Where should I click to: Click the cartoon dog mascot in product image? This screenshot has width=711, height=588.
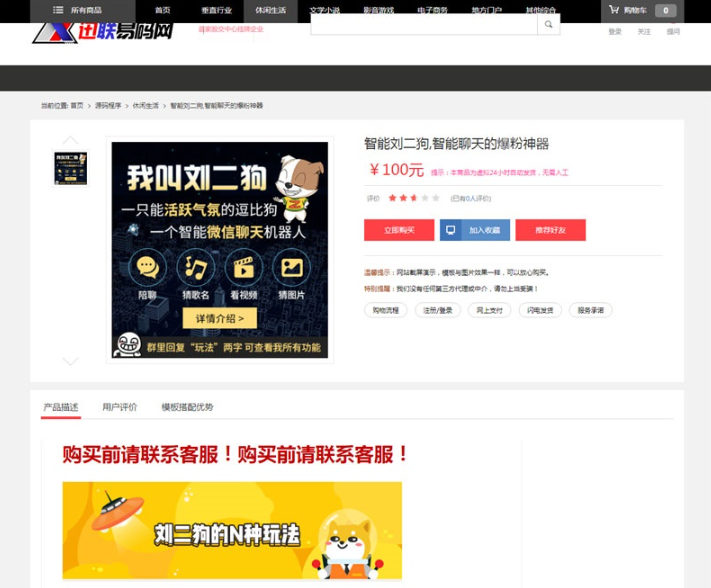[299, 188]
